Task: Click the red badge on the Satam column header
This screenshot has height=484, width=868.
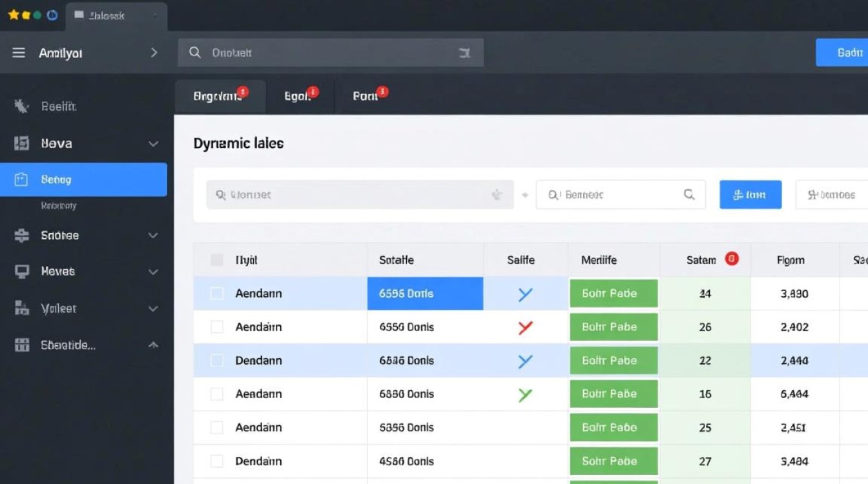Action: click(x=732, y=259)
